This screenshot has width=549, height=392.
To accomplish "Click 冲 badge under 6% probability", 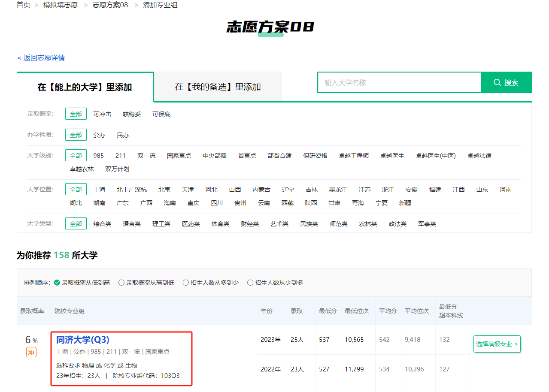I will coord(31,353).
